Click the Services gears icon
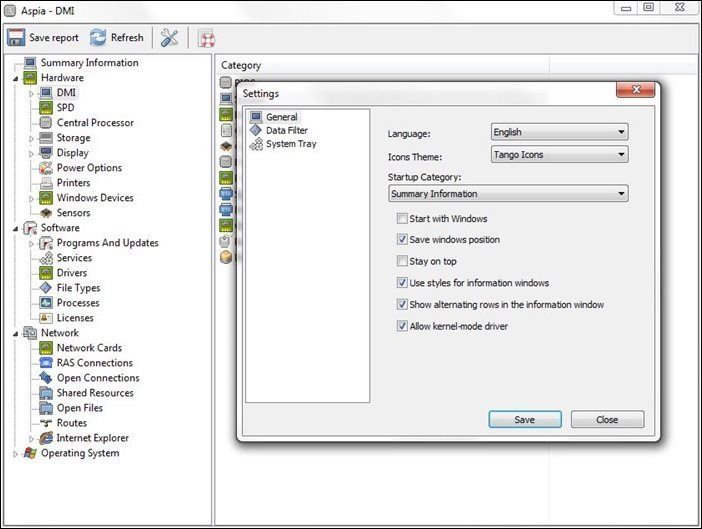This screenshot has width=702, height=529. pyautogui.click(x=46, y=258)
